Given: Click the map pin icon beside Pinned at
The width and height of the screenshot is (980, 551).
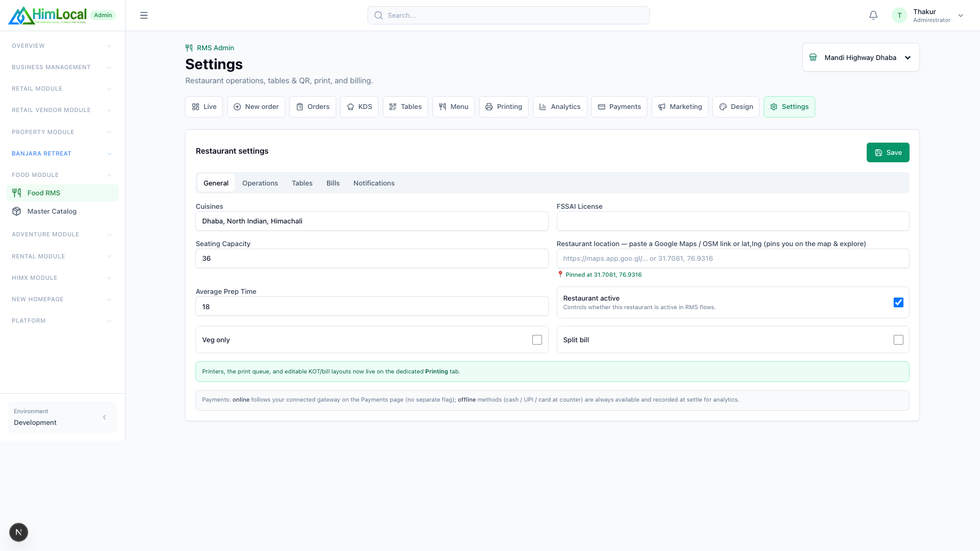Looking at the screenshot, I should (560, 274).
